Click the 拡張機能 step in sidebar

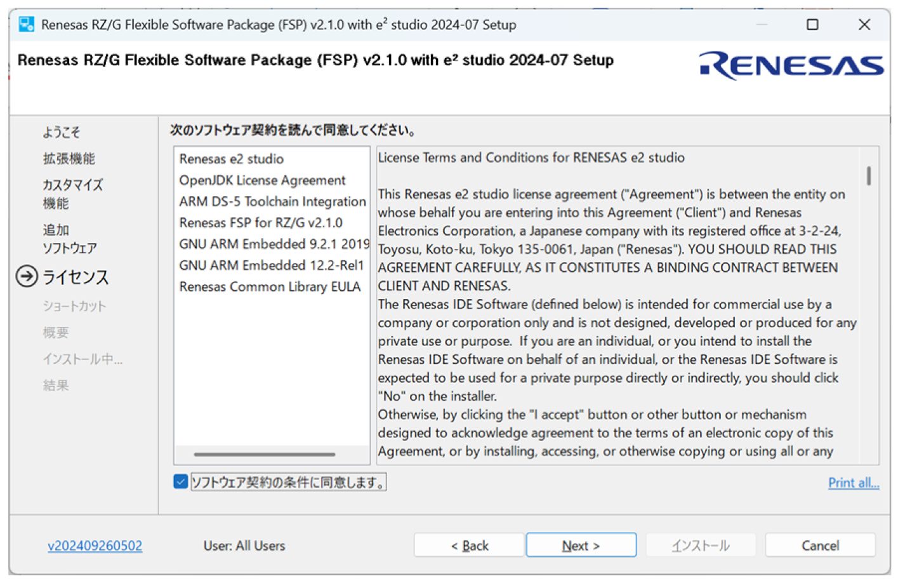tap(69, 159)
